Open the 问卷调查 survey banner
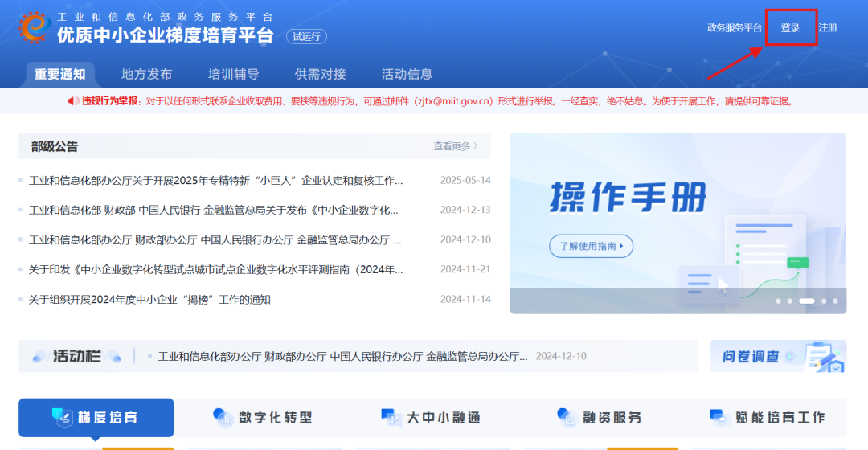 pos(778,357)
